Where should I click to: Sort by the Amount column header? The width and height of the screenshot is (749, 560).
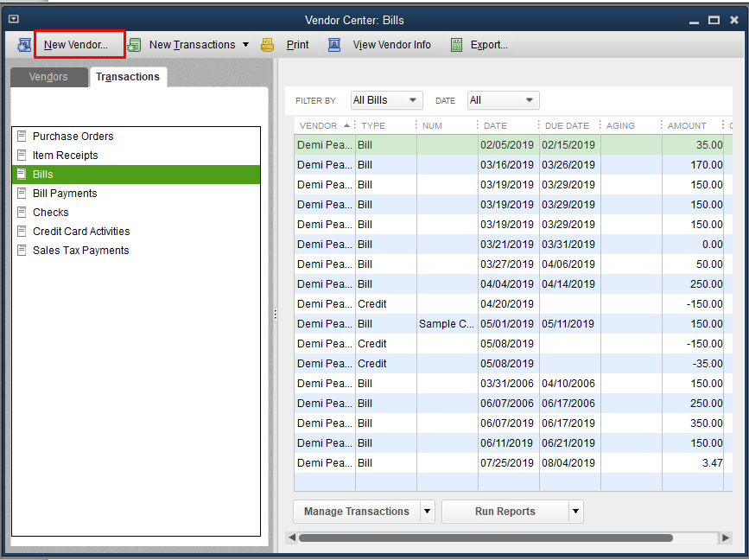692,125
